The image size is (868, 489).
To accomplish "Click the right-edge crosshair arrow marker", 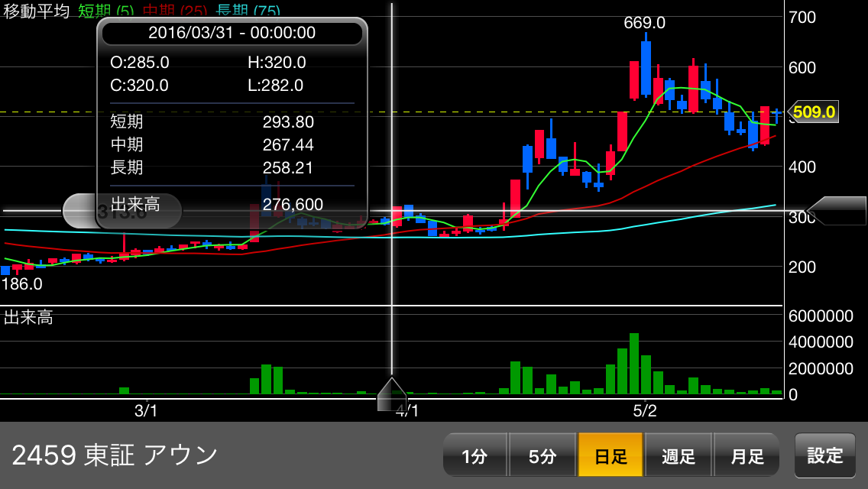I will tap(836, 211).
